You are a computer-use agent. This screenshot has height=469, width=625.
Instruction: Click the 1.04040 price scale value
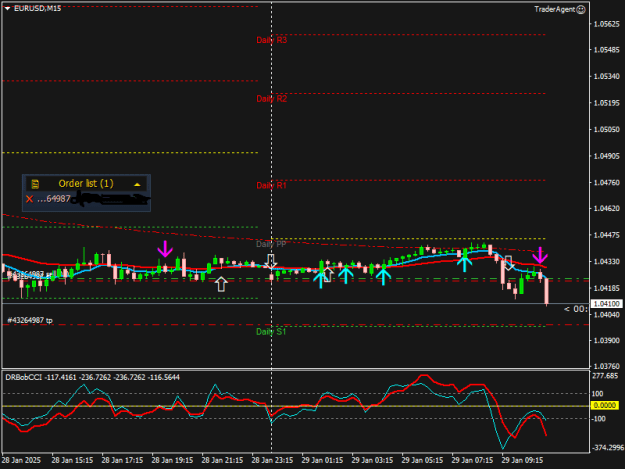[607, 315]
